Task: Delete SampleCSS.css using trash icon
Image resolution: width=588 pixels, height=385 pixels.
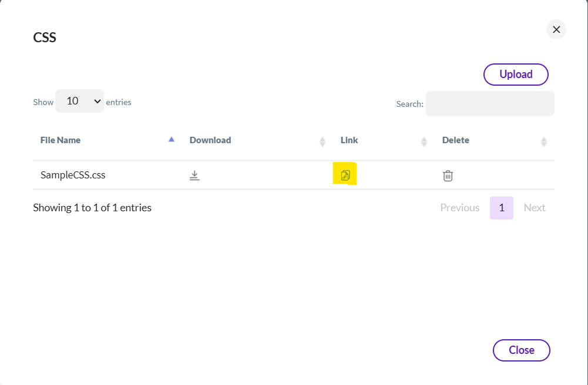Action: coord(448,175)
